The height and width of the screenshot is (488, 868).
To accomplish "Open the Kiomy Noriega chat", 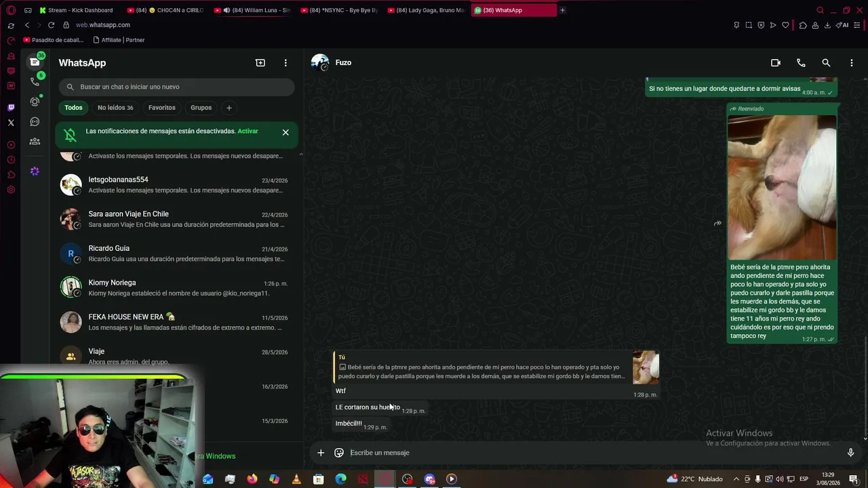I will (x=176, y=288).
